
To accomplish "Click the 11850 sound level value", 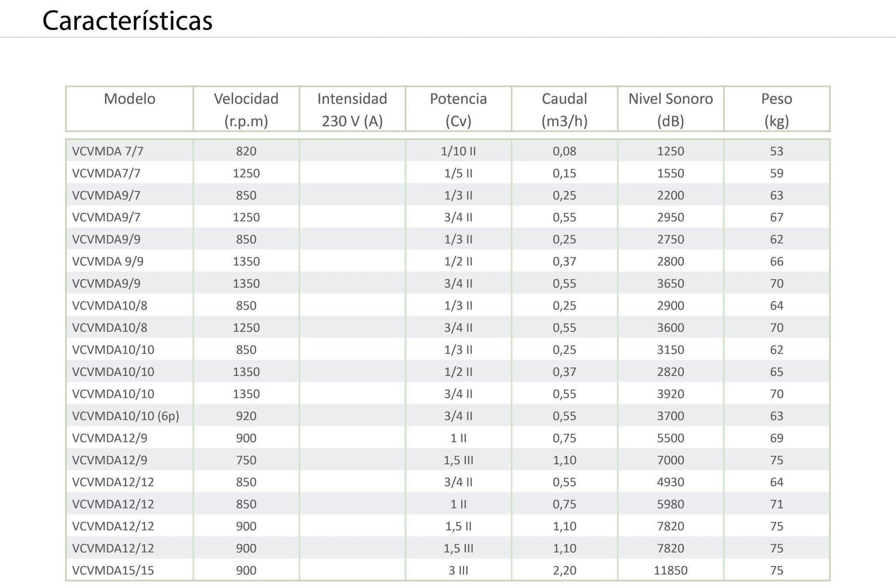I will tap(671, 571).
